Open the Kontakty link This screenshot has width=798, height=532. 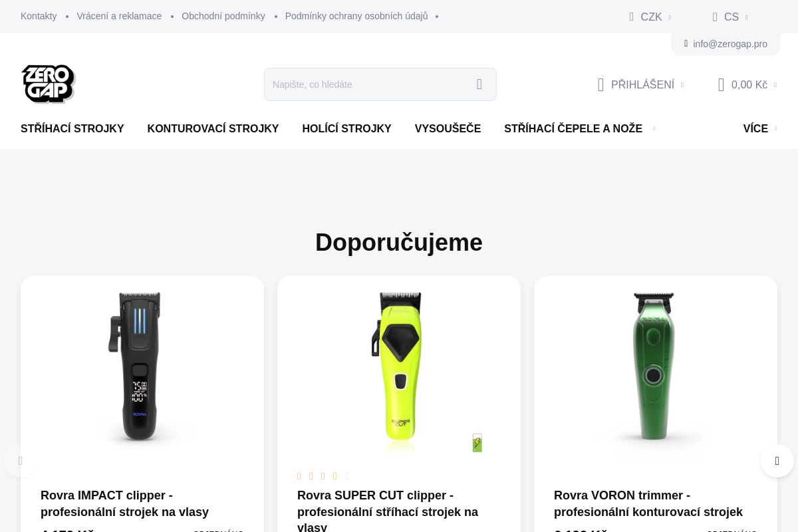39,16
